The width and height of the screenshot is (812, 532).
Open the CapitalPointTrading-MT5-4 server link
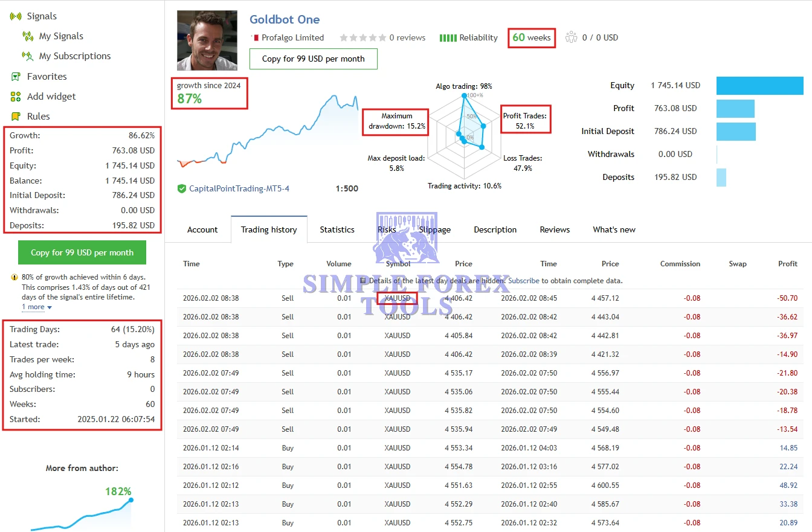pos(239,188)
